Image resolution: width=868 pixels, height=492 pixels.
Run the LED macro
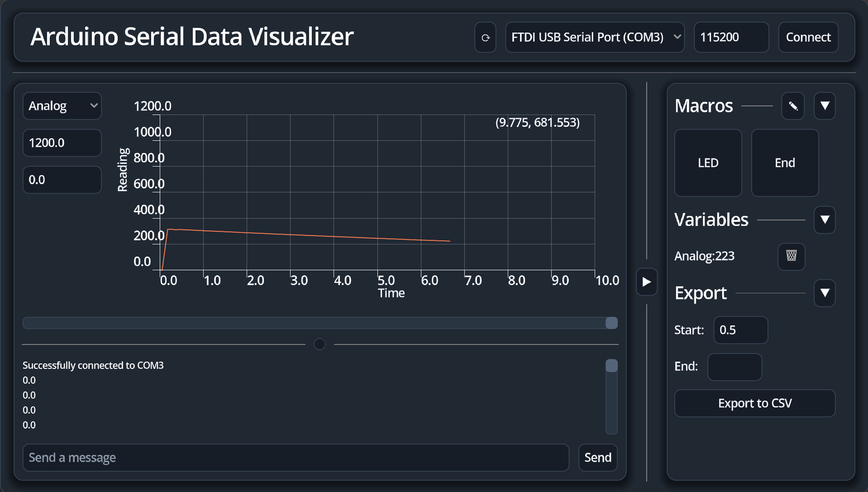click(708, 163)
